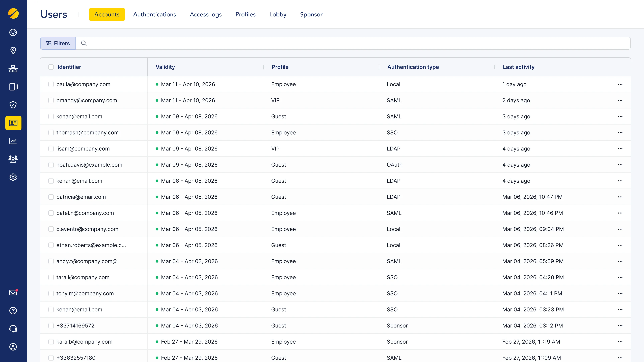Open the dashboard gauge icon in sidebar
Viewport: 644px width, 362px height.
coord(13,33)
